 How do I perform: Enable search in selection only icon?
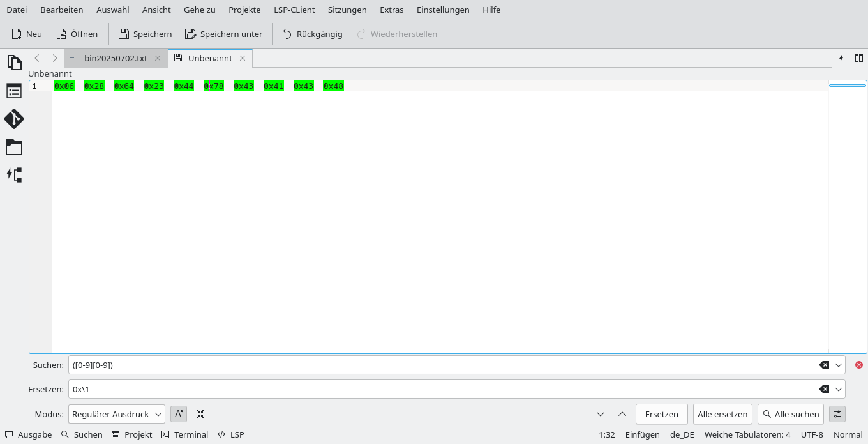[x=200, y=414]
